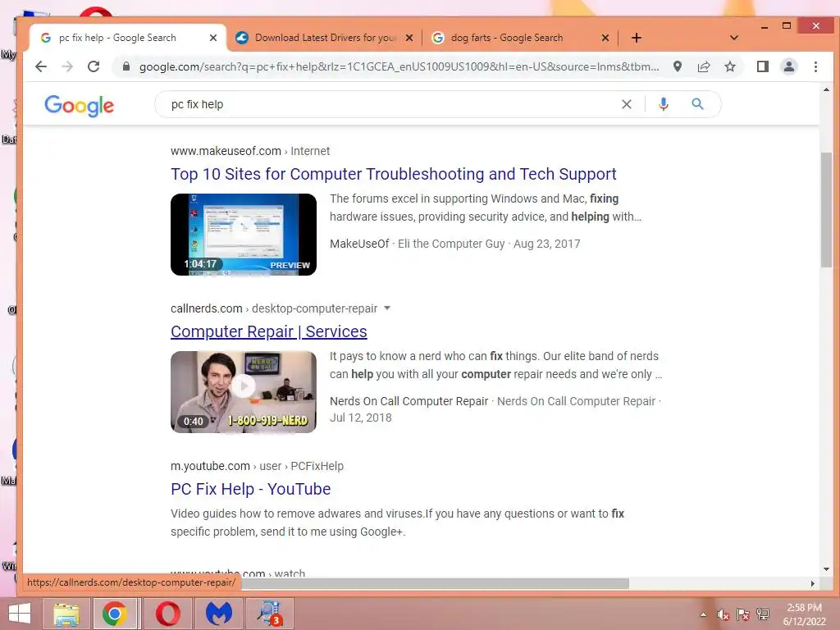
Task: Share this page via share icon
Action: pos(703,66)
